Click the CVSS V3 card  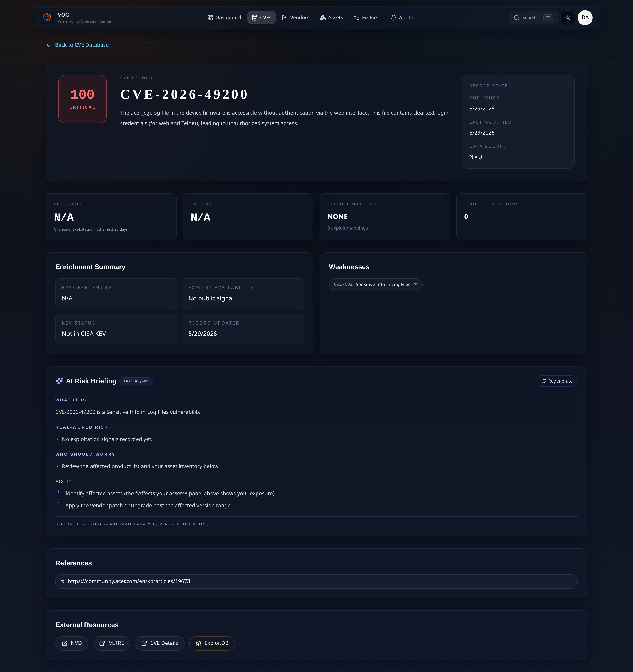click(x=248, y=217)
